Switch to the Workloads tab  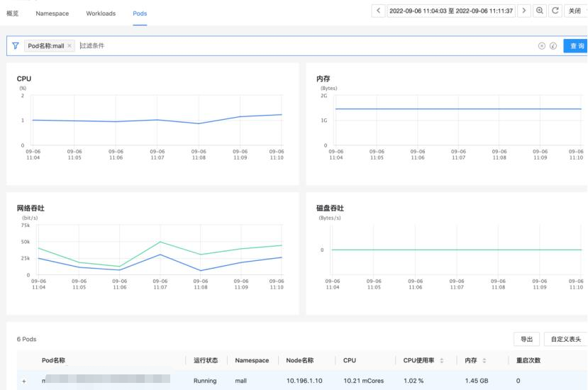pyautogui.click(x=101, y=13)
